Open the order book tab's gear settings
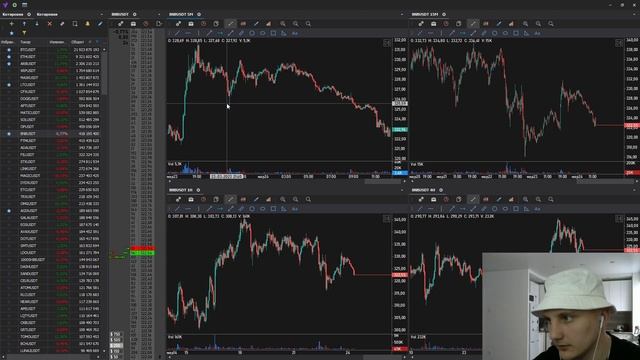Screen dimensions: 640x360 pyautogui.click(x=135, y=14)
